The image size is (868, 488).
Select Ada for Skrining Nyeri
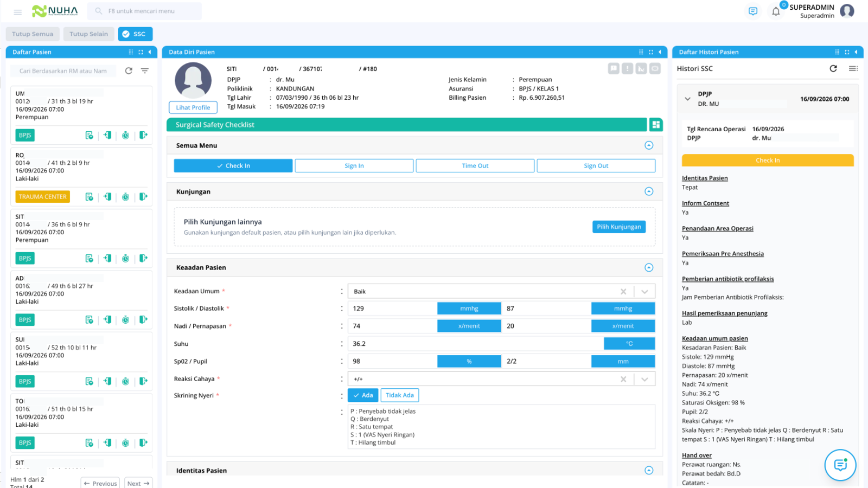click(x=363, y=395)
